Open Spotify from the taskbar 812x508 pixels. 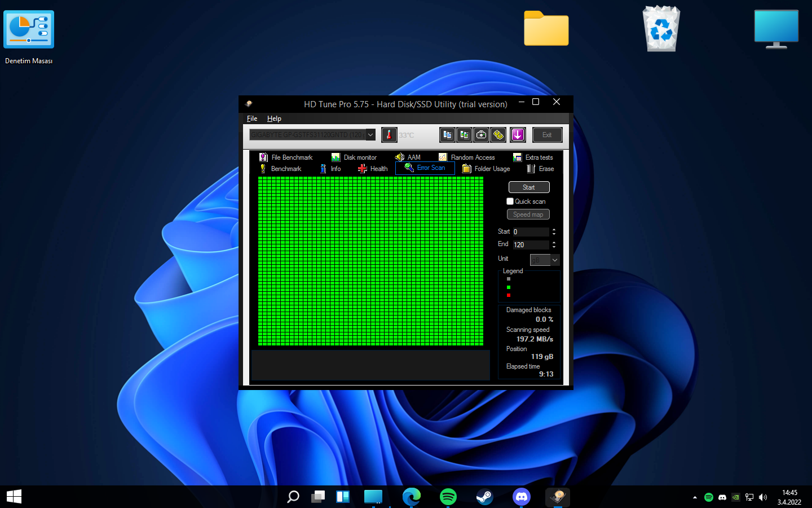tap(448, 497)
